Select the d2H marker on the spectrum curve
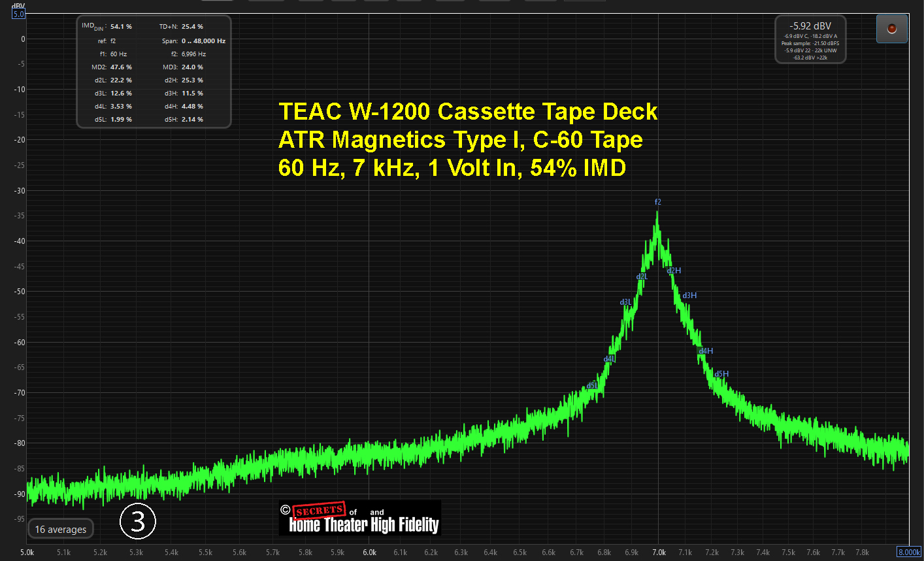 click(x=674, y=270)
